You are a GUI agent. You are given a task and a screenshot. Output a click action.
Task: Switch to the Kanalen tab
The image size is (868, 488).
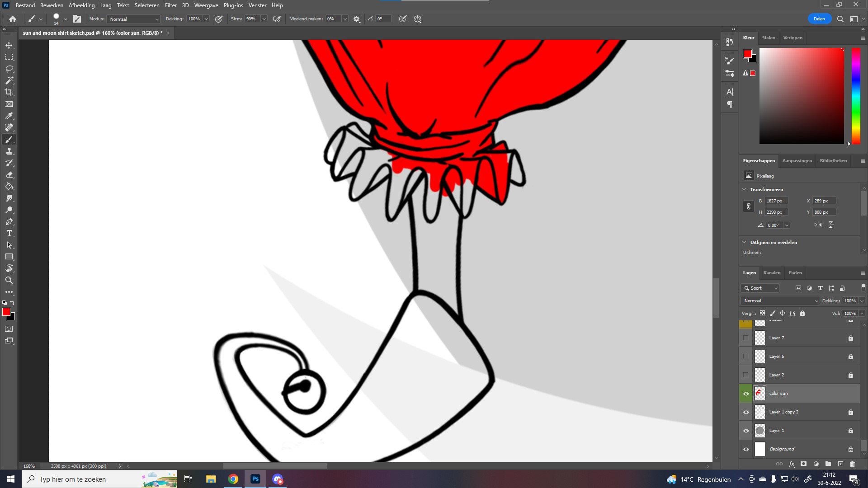point(772,273)
